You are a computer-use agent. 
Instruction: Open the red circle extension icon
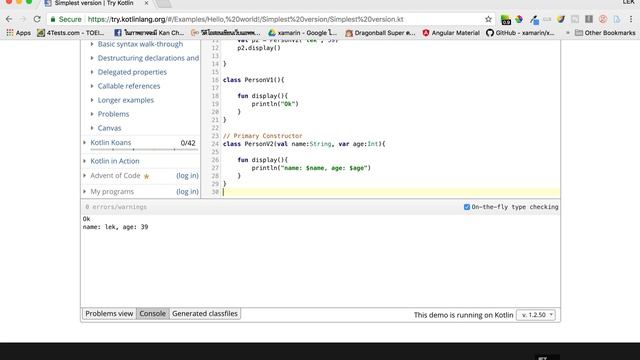click(x=603, y=19)
